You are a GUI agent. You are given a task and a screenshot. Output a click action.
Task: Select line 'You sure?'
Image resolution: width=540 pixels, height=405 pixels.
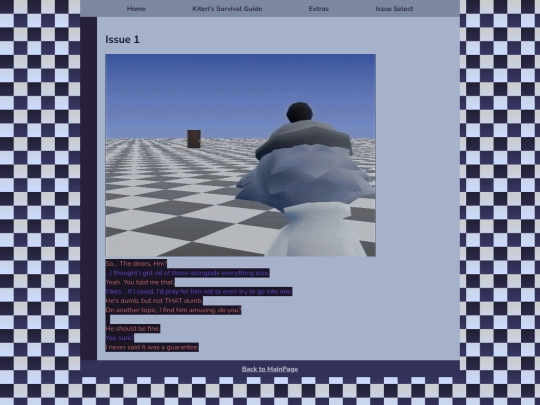[120, 338]
